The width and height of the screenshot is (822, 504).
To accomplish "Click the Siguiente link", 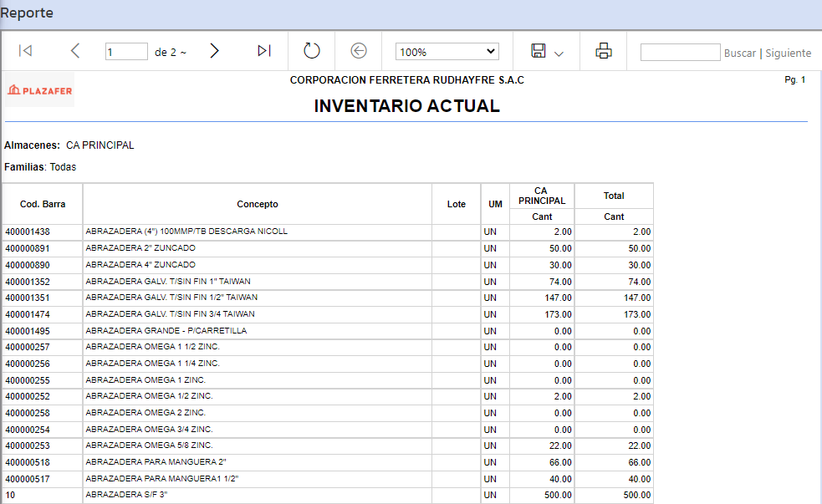I will pos(788,53).
